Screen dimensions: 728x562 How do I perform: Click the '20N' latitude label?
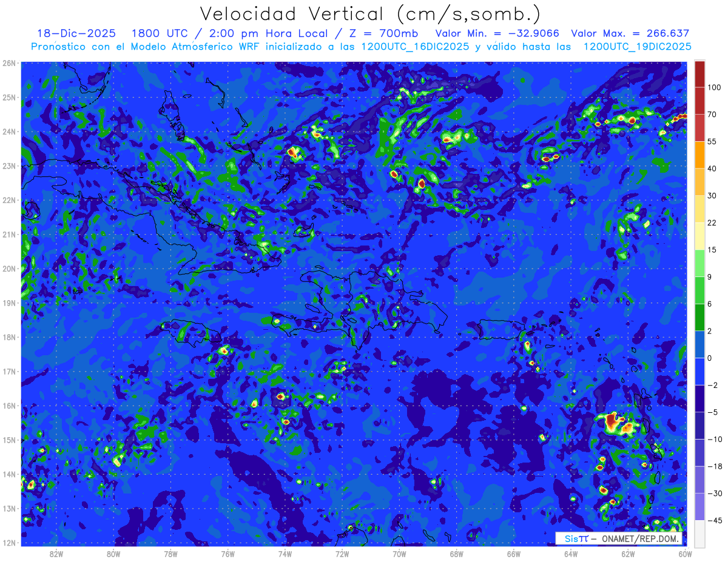[x=9, y=269]
